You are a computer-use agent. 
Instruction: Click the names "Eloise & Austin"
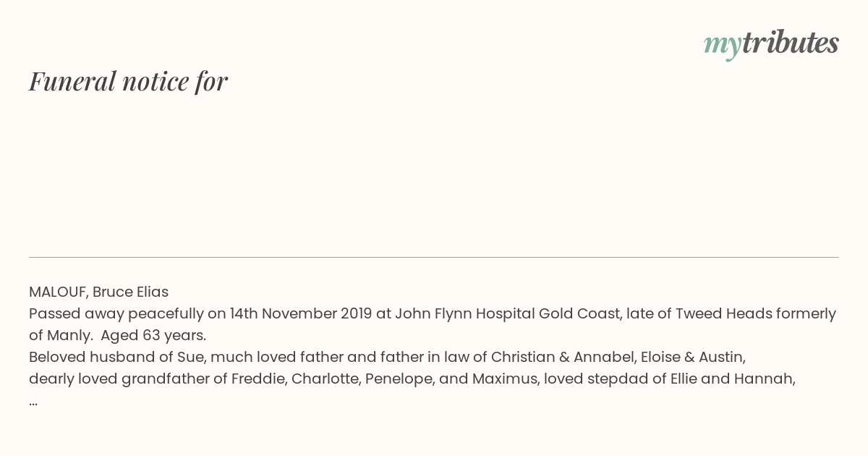pyautogui.click(x=692, y=357)
